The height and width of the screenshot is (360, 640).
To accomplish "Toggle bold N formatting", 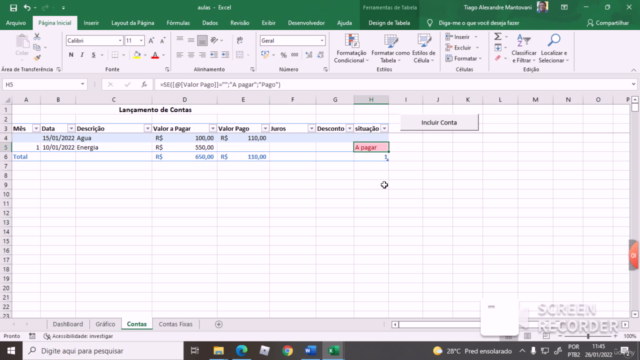I will (71, 55).
